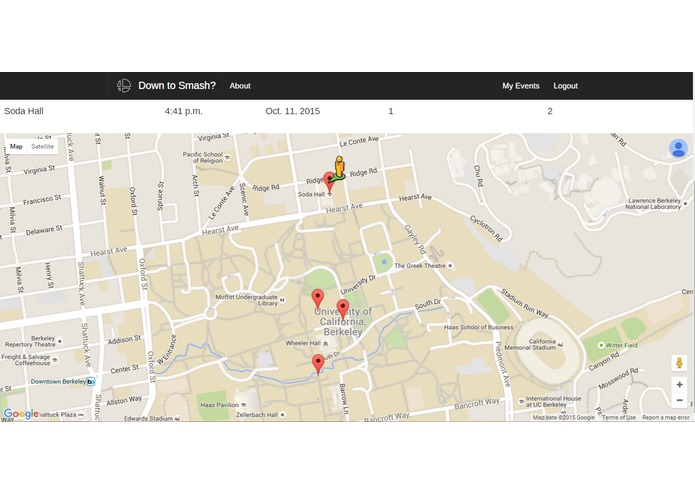This screenshot has height=494, width=695.
Task: Click Logout in the navbar
Action: (x=566, y=86)
